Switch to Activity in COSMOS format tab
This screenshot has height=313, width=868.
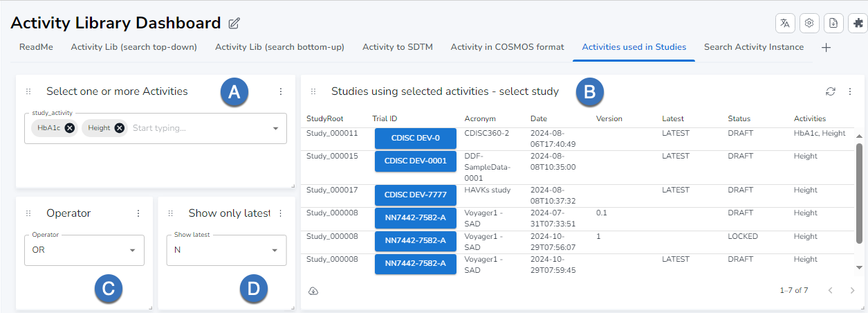pos(507,47)
